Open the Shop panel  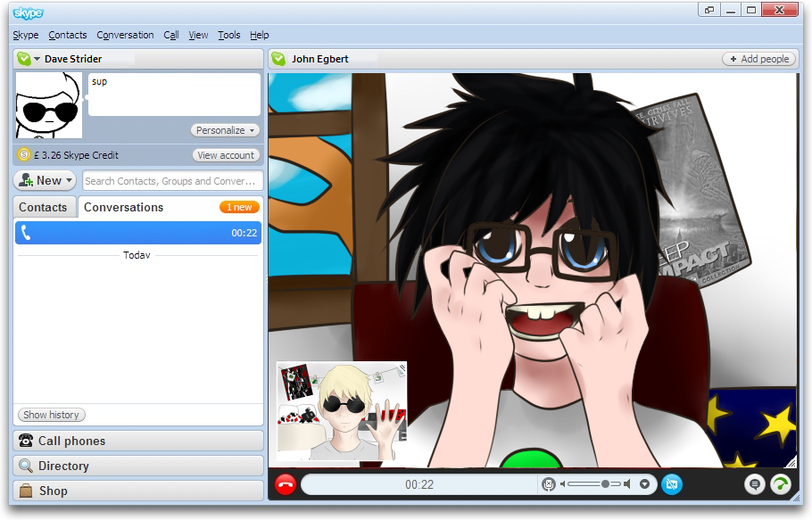[x=138, y=491]
